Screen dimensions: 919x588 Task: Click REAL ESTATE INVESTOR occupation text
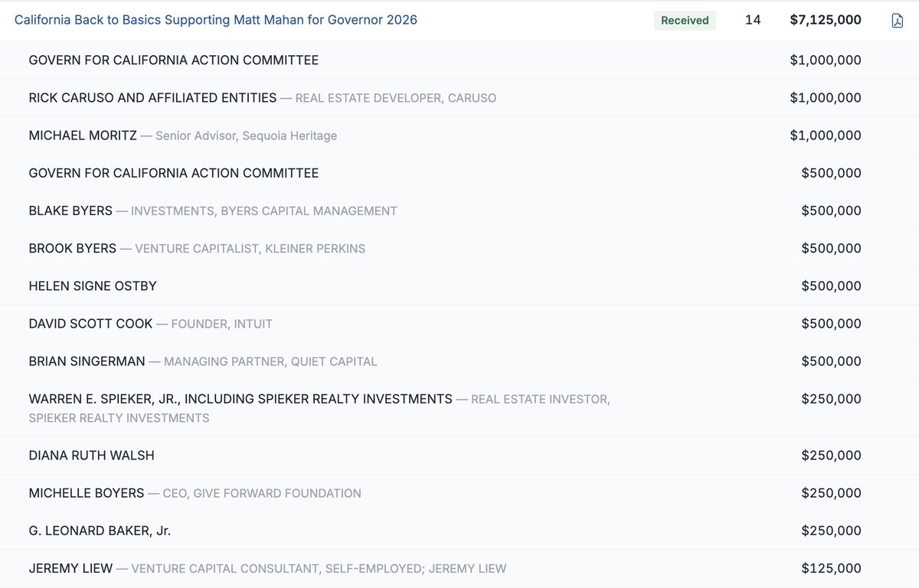click(541, 399)
